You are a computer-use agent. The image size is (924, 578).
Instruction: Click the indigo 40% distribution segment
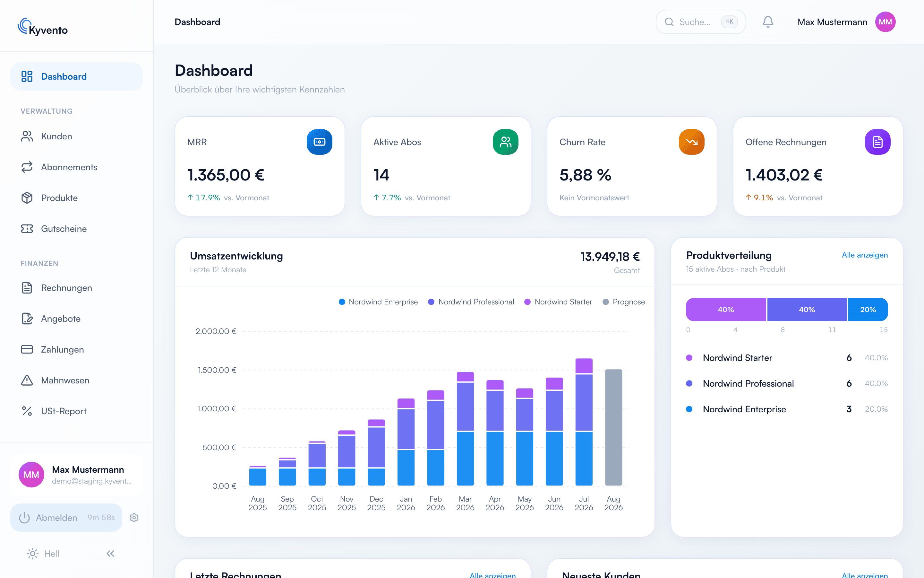(x=807, y=310)
